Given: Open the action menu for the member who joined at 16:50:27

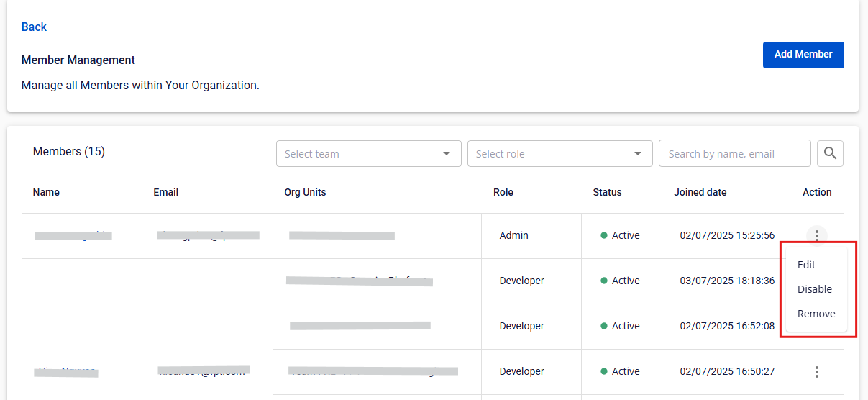Looking at the screenshot, I should [816, 372].
